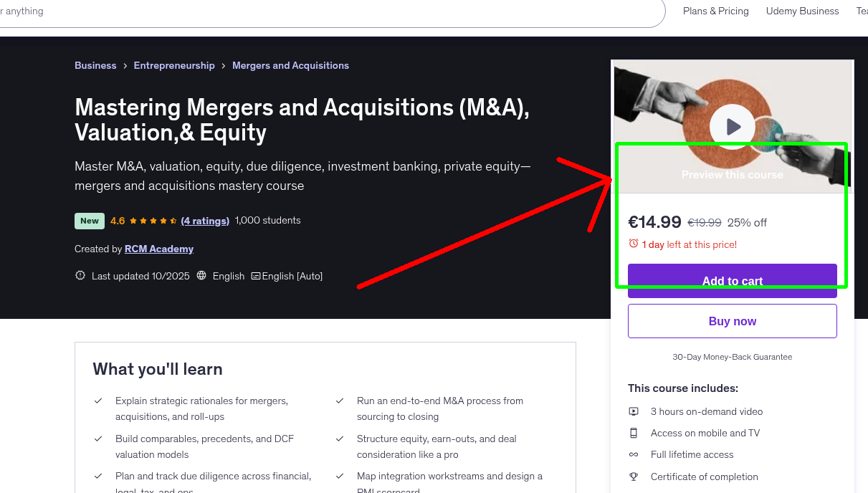Click the closed captions icon before English Auto
This screenshot has height=493, width=868.
click(x=255, y=276)
